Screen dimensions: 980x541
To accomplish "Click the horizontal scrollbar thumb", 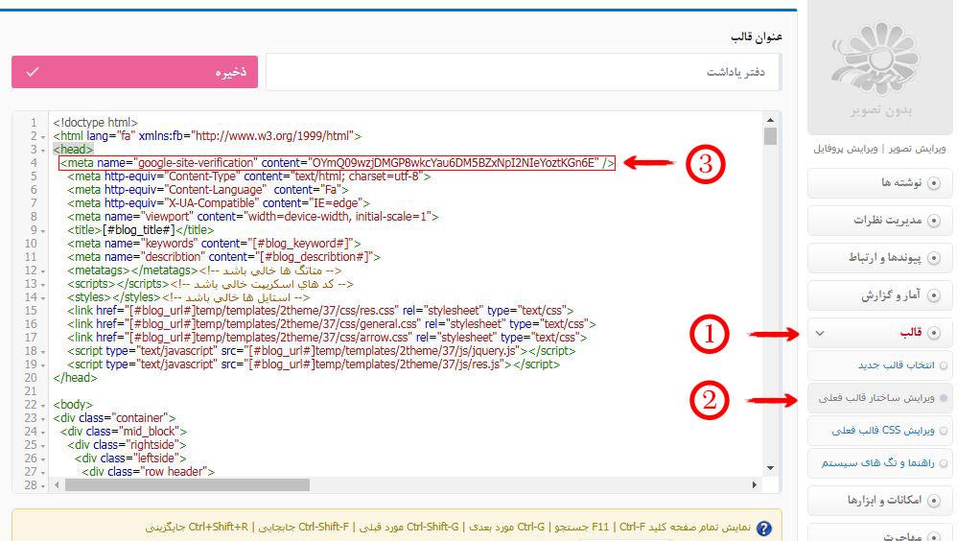I will (x=188, y=484).
